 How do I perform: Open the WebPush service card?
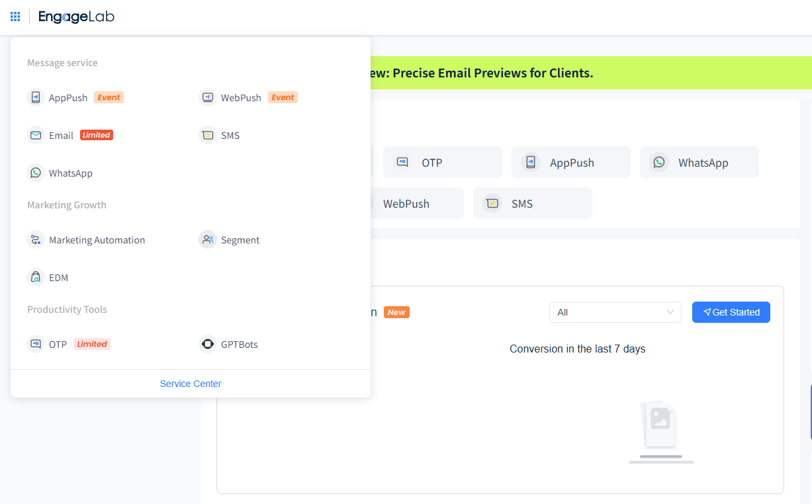point(417,203)
